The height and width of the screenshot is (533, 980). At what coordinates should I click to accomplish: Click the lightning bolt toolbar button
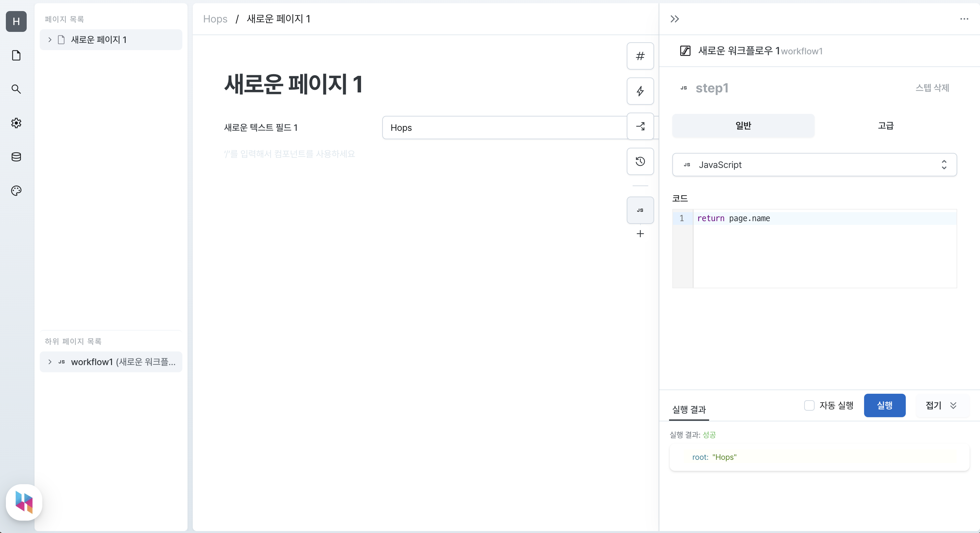(x=640, y=91)
